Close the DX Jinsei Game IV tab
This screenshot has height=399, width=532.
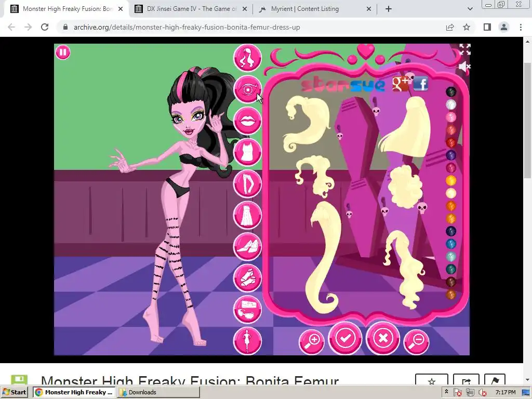point(245,9)
